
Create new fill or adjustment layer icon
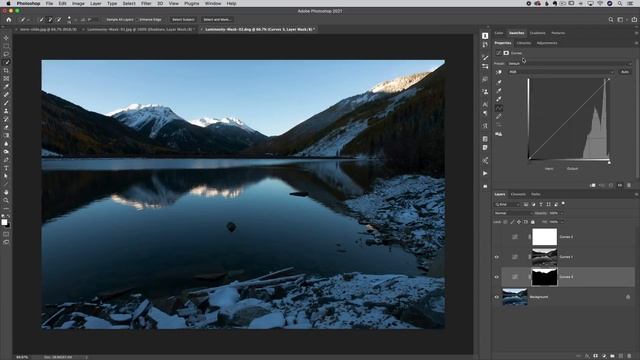[604, 356]
